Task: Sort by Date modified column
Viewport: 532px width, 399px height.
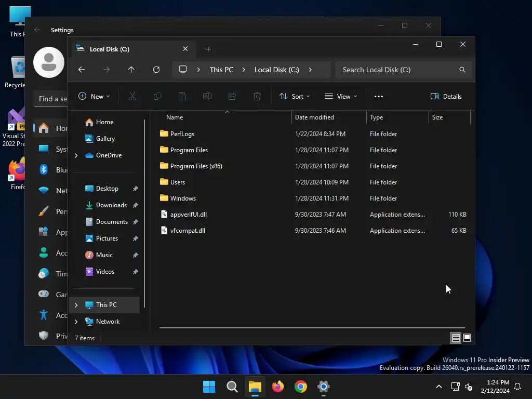Action: click(x=329, y=117)
